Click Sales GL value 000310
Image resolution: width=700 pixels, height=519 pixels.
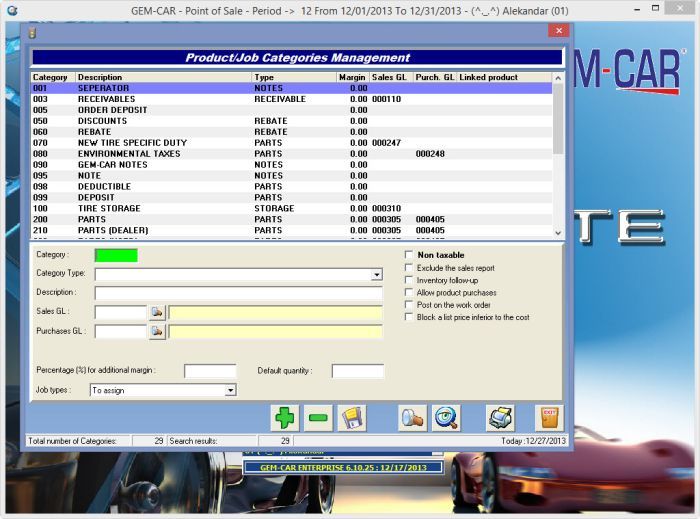[x=387, y=208]
